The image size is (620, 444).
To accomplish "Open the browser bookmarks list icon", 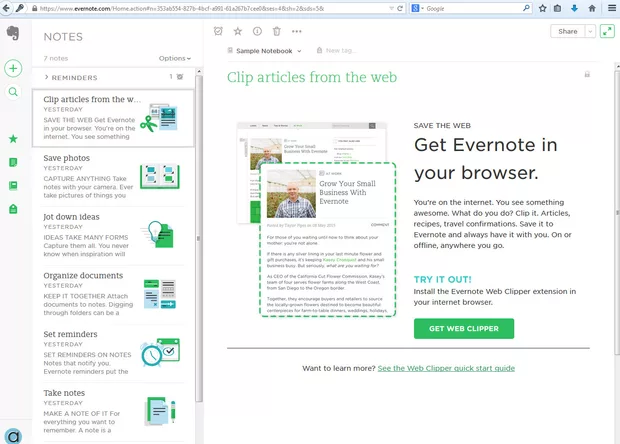I will pos(557,8).
